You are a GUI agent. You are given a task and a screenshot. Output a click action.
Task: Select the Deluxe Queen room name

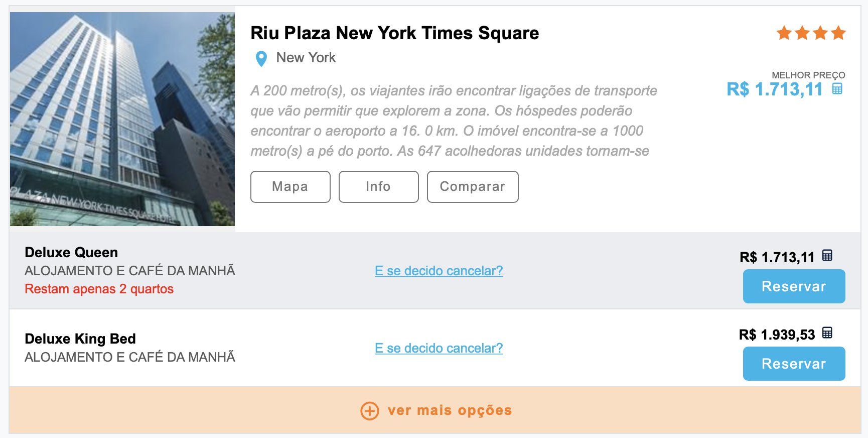point(71,252)
